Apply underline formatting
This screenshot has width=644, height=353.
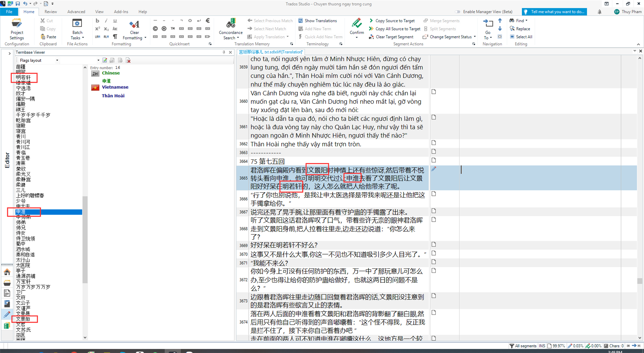pyautogui.click(x=115, y=21)
